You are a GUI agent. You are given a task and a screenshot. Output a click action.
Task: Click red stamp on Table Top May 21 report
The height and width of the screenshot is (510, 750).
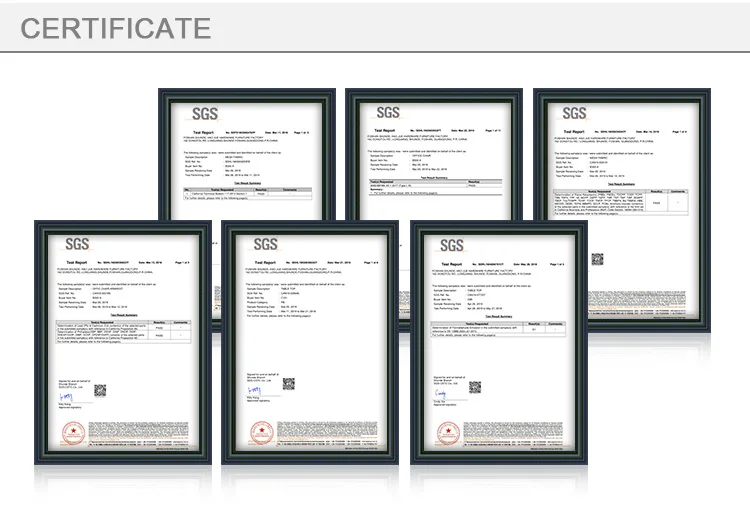262,433
